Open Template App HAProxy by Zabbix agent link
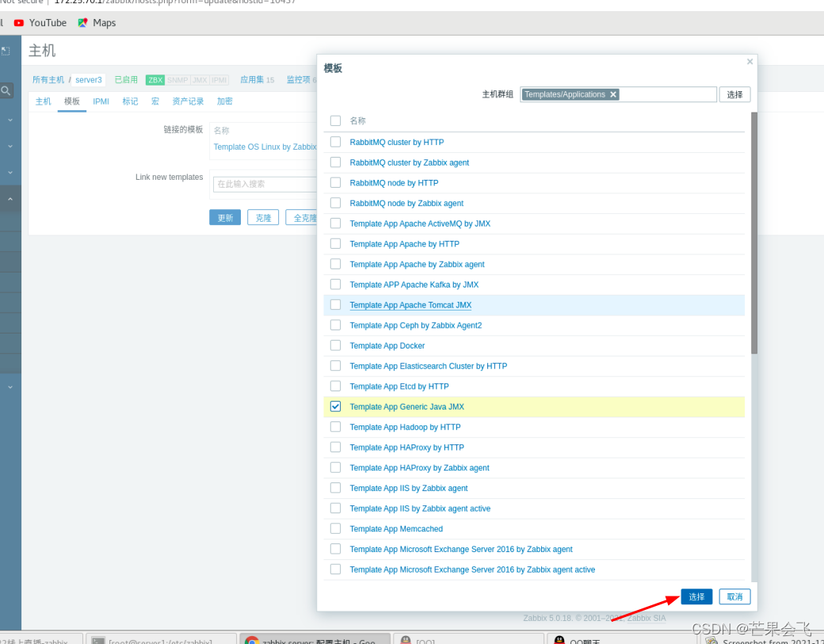The image size is (824, 644). 419,467
